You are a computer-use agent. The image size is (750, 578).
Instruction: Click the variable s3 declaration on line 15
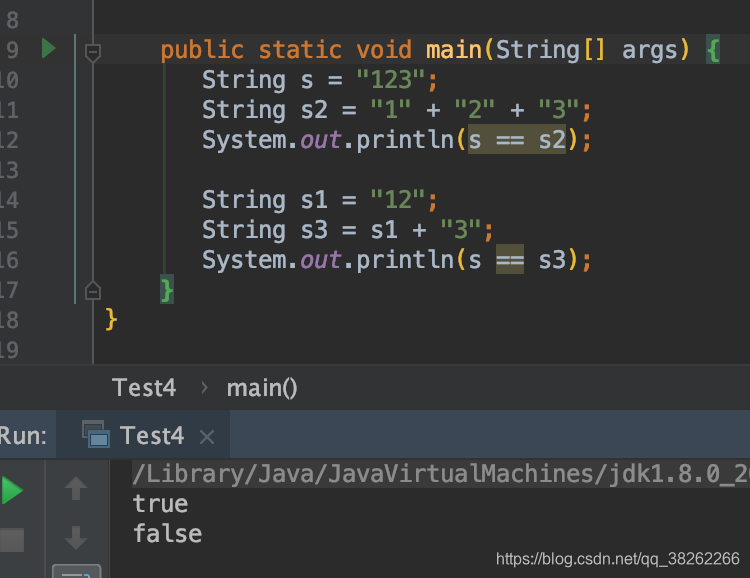[314, 230]
